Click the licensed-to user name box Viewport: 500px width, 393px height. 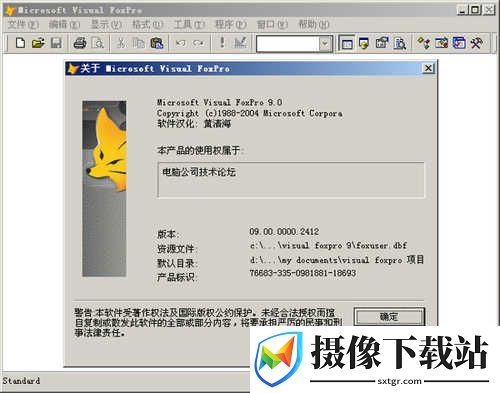(x=291, y=180)
